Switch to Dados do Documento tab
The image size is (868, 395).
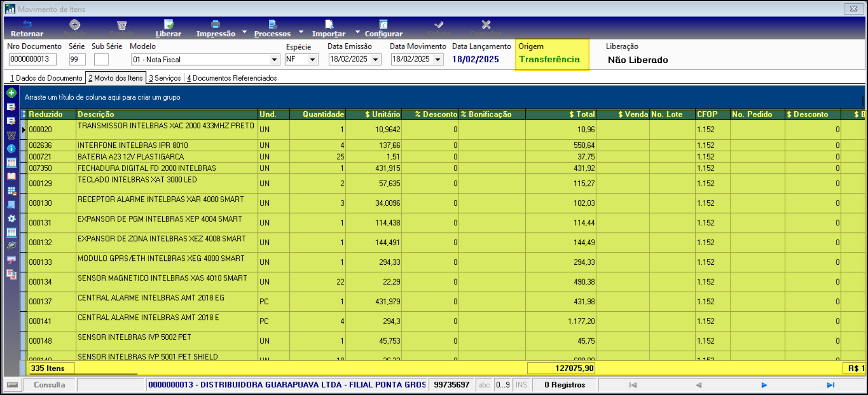coord(46,78)
